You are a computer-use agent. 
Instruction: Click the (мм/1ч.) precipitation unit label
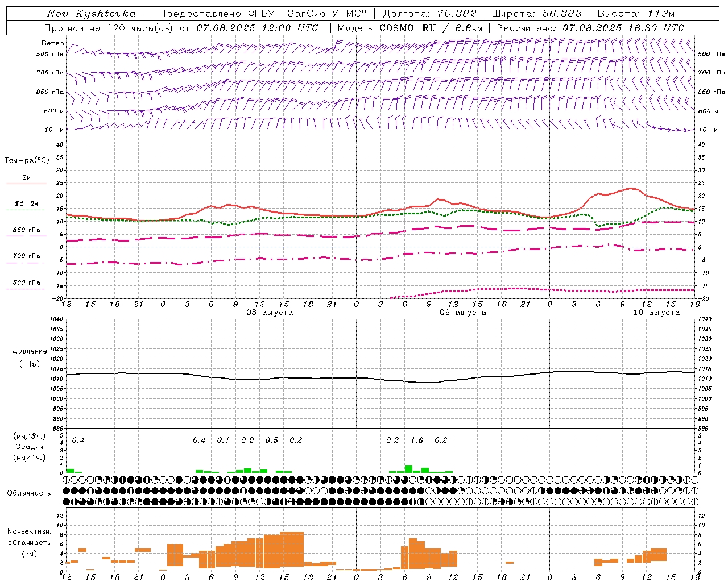coord(30,458)
